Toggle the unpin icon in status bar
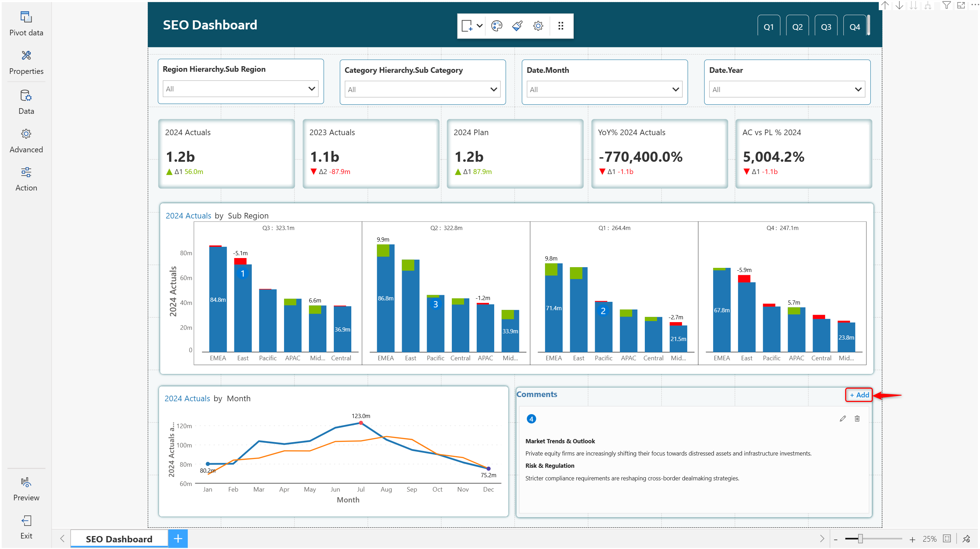The image size is (980, 549). (x=966, y=539)
